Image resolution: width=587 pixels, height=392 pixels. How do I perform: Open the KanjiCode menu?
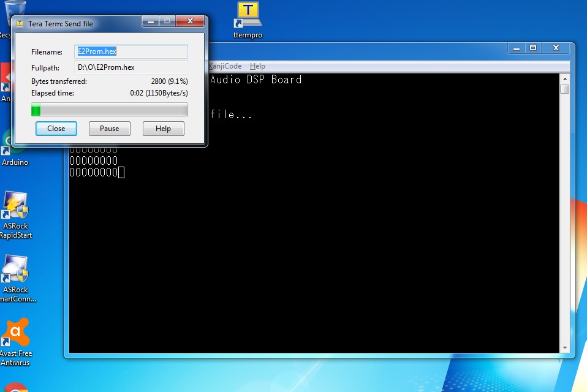225,66
